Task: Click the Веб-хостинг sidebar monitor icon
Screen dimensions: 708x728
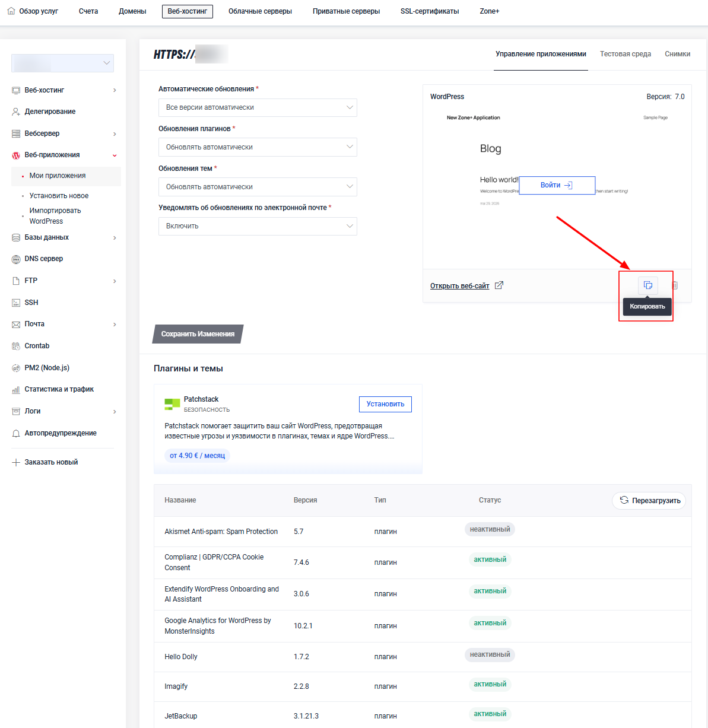Action: (x=16, y=90)
